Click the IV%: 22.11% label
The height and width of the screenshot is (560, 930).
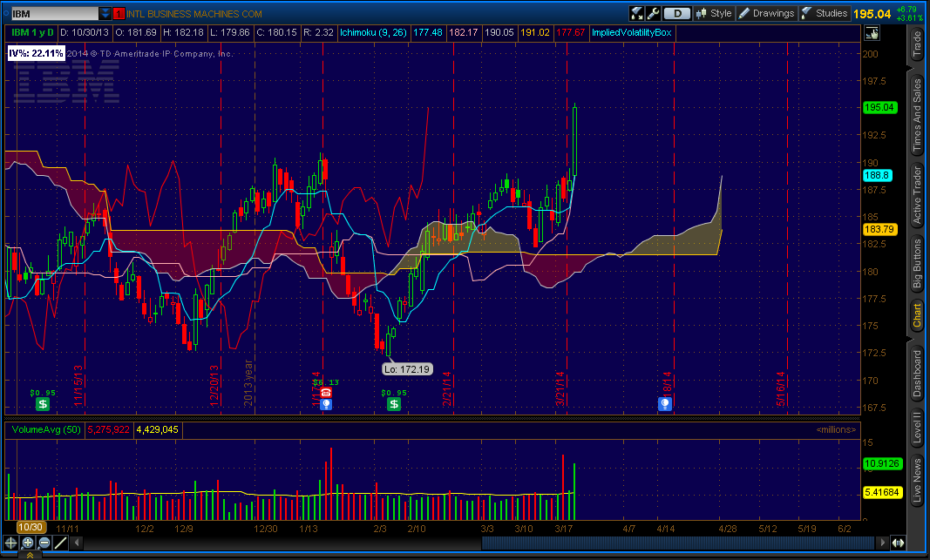[36, 53]
